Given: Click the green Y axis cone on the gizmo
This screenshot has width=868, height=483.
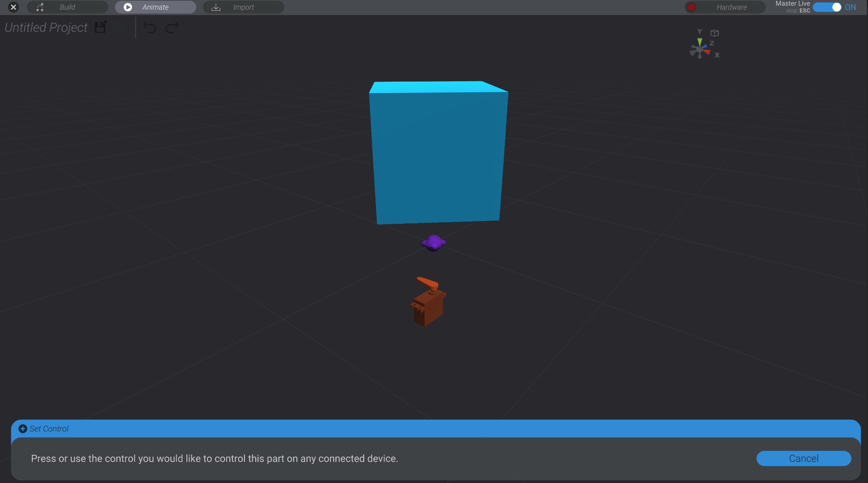Looking at the screenshot, I should [700, 41].
